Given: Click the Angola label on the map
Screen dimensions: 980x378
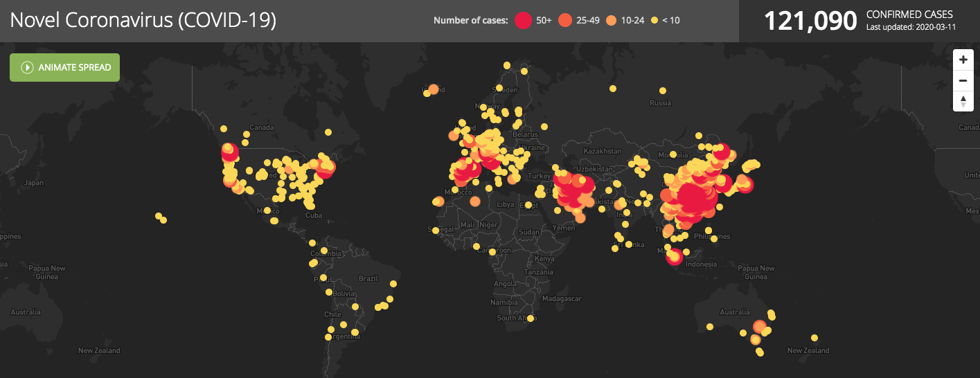Looking at the screenshot, I should 505,283.
